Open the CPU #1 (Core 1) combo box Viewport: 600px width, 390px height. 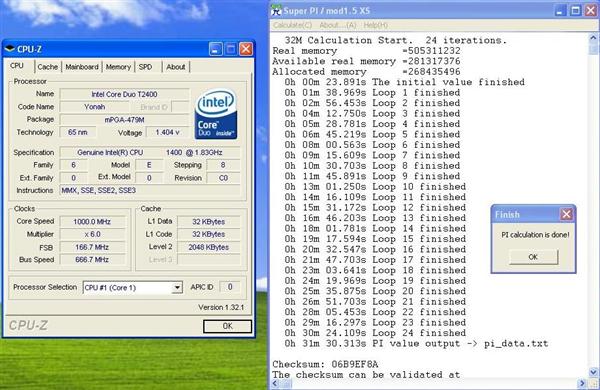132,287
